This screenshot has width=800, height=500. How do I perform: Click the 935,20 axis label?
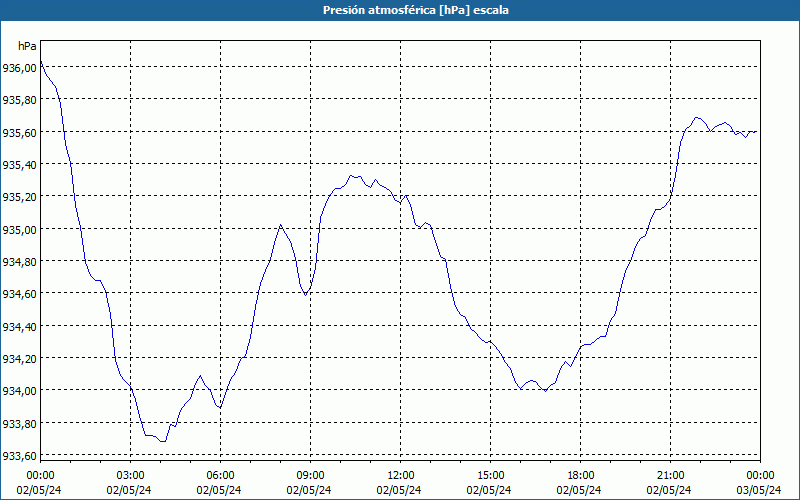(x=19, y=197)
